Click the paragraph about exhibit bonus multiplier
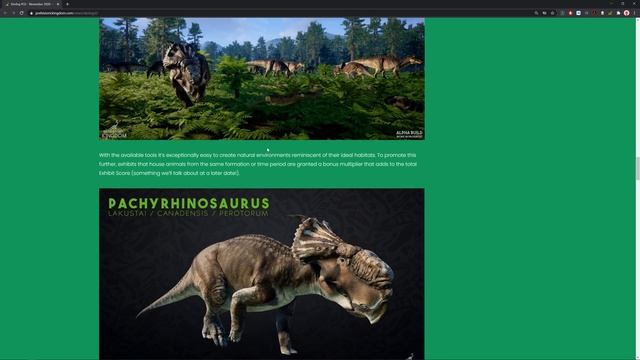The width and height of the screenshot is (640, 360). coord(258,164)
